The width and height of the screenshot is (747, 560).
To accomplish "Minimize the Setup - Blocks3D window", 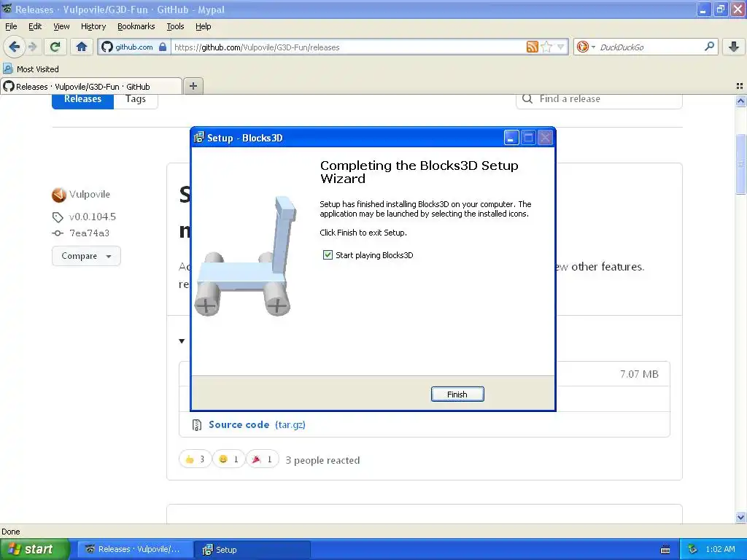I will (511, 138).
